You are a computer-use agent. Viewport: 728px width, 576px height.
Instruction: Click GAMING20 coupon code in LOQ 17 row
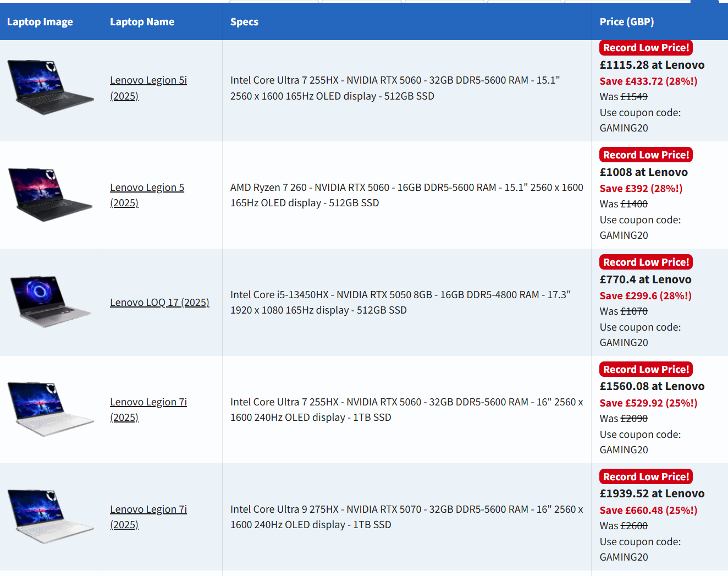(624, 343)
